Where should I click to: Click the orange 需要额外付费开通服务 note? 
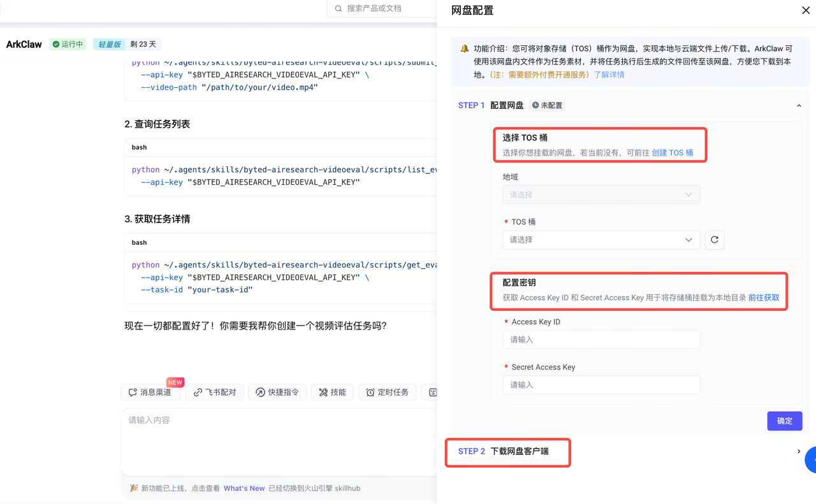point(540,75)
